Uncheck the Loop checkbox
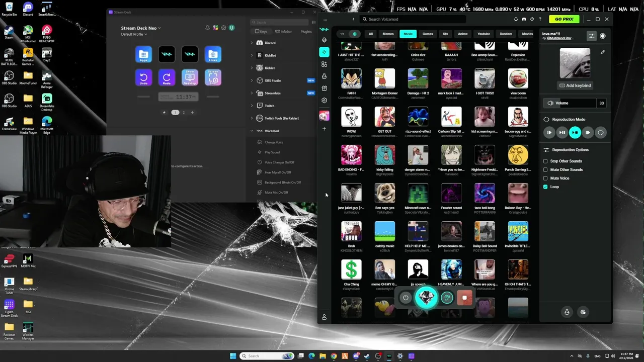The height and width of the screenshot is (362, 644). tap(545, 187)
